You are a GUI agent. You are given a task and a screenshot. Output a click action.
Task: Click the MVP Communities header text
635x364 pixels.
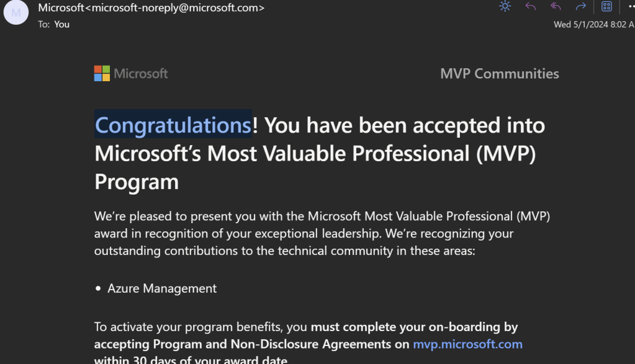click(x=499, y=74)
